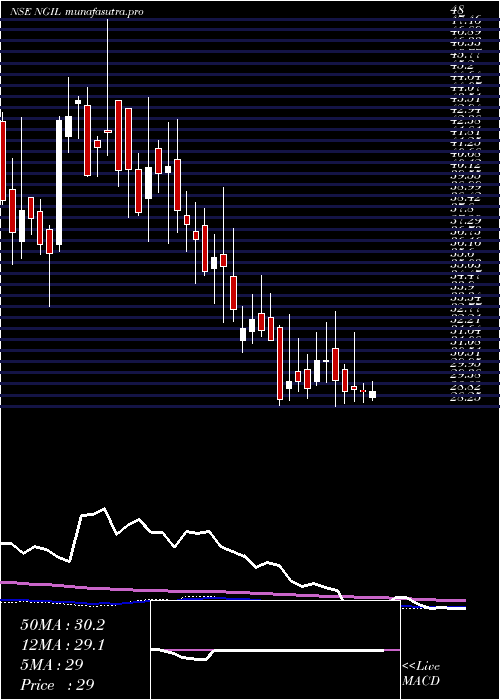This screenshot has width=500, height=700.
Task: Click the NSE NGIL chart title
Action: [77, 12]
